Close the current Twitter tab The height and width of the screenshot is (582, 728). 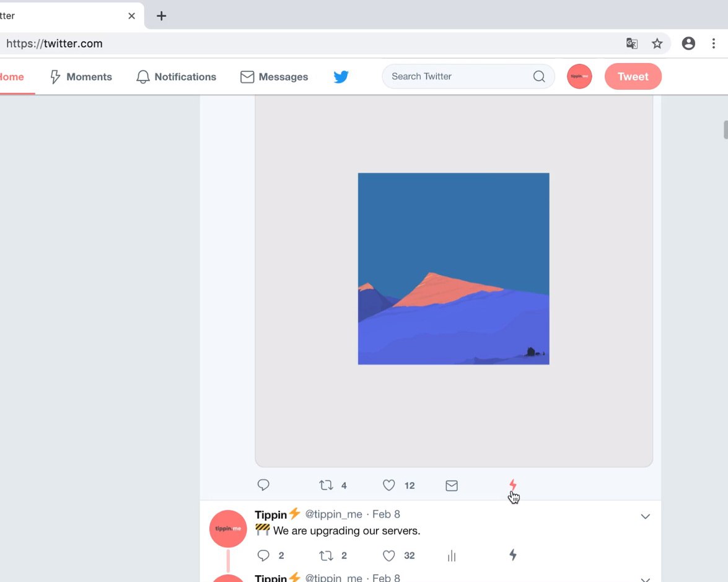(x=131, y=15)
